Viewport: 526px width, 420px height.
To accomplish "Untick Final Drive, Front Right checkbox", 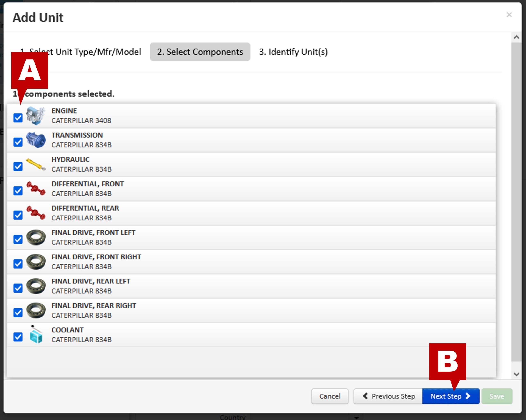I will click(18, 264).
